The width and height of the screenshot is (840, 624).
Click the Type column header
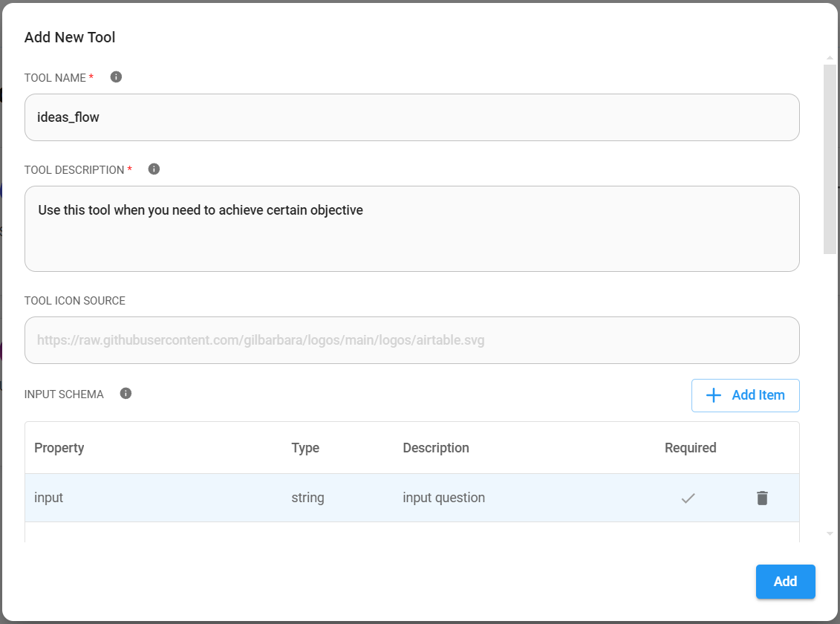pyautogui.click(x=305, y=448)
